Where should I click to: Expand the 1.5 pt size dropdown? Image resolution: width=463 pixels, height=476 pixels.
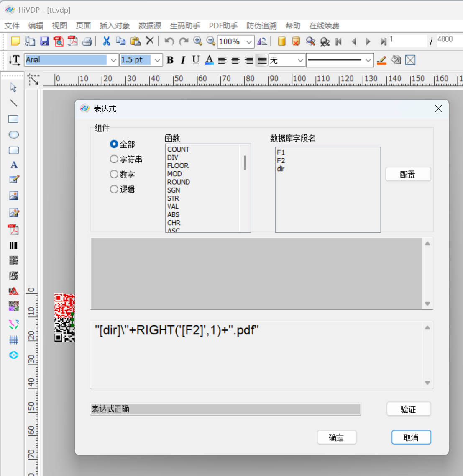[x=157, y=60]
